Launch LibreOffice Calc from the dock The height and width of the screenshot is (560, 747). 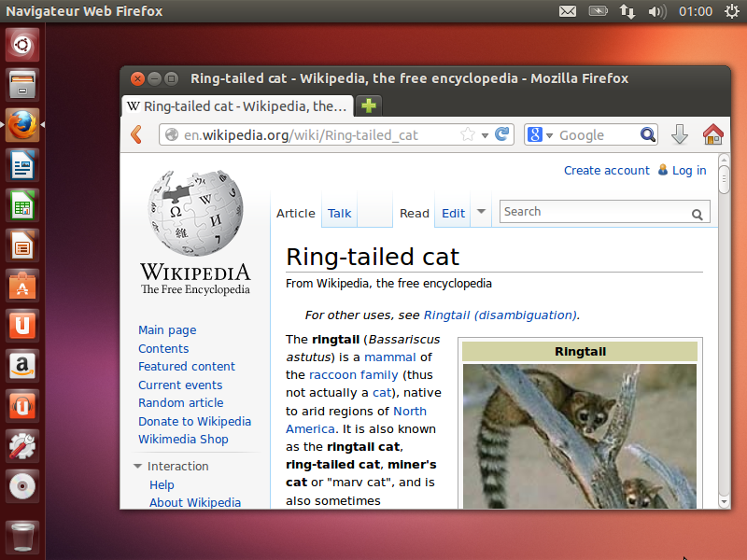[22, 205]
